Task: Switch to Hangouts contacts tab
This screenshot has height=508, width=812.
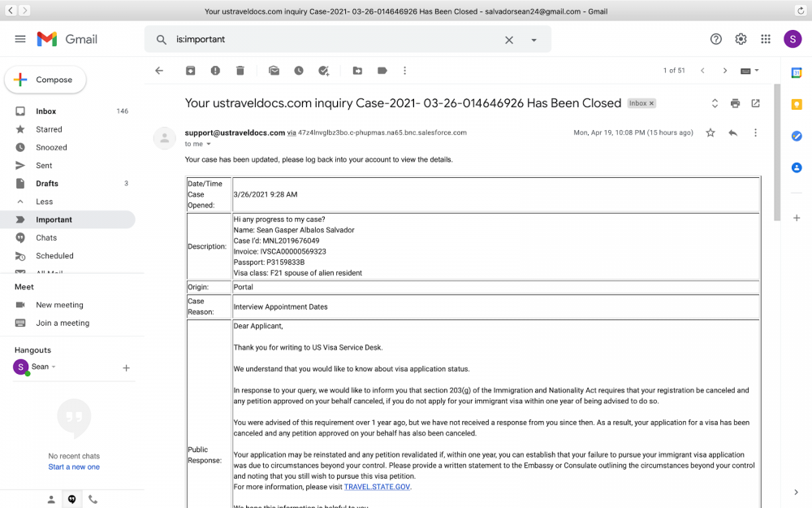Action: coord(50,499)
